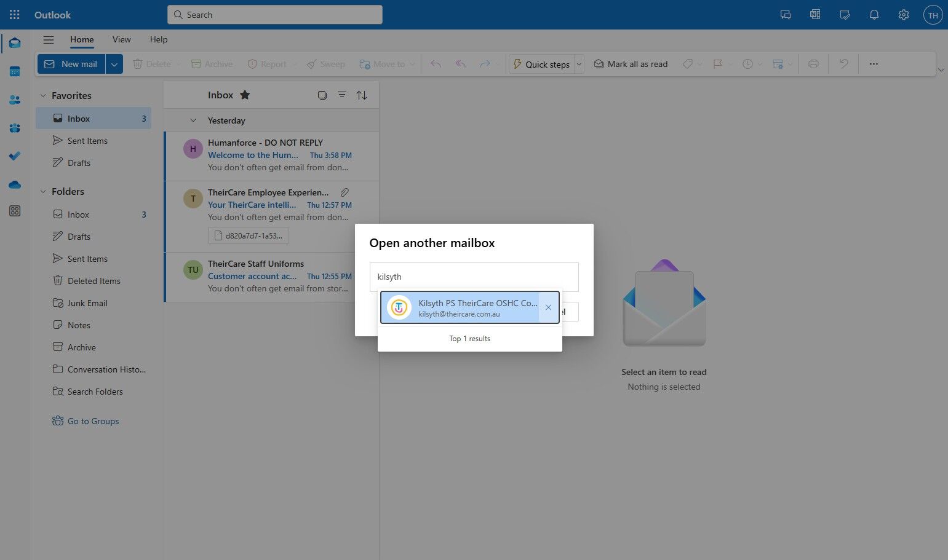This screenshot has width=948, height=560.
Task: Open the OneDrive cloud app
Action: point(15,184)
